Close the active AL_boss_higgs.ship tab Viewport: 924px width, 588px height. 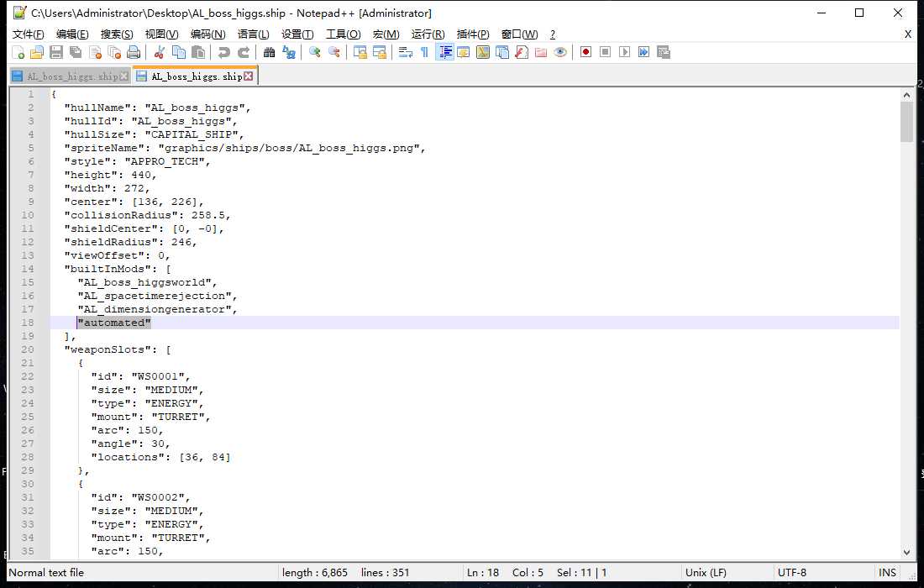click(249, 76)
